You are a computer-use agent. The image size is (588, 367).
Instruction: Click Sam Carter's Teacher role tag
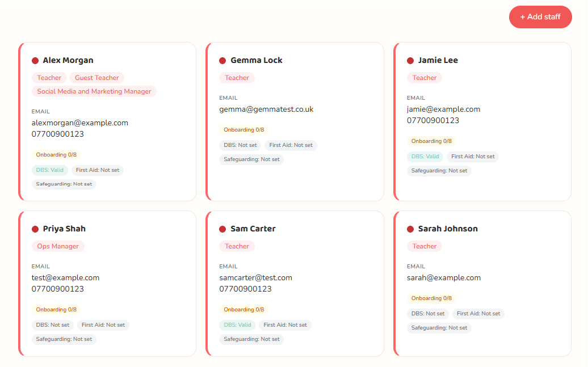[237, 246]
